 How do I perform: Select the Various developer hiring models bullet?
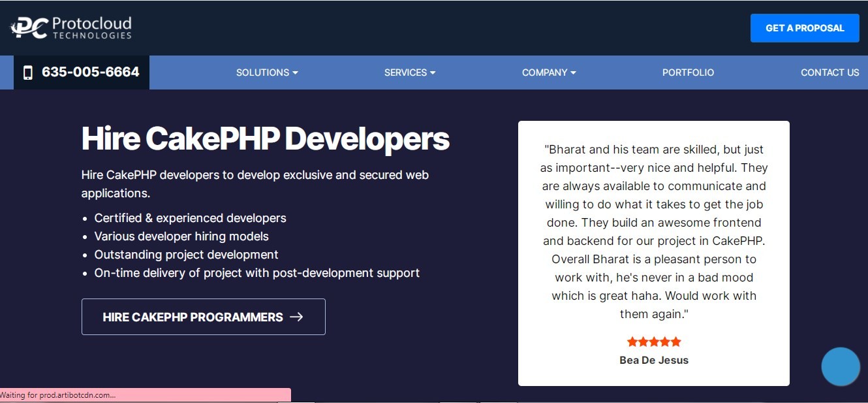pos(181,236)
